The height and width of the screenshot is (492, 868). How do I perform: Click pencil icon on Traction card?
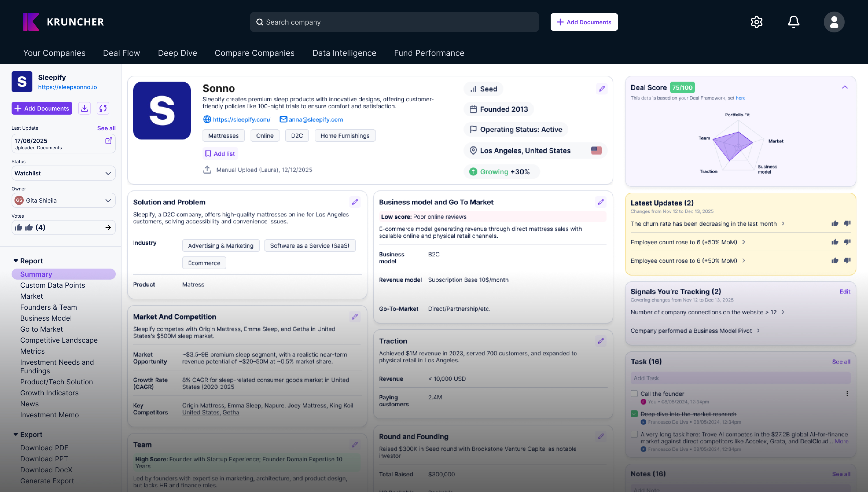click(x=600, y=341)
